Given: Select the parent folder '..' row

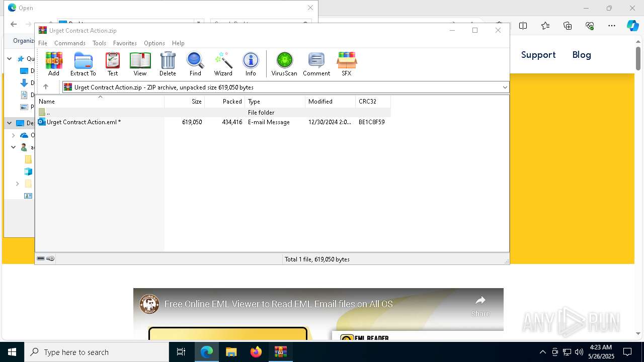Looking at the screenshot, I should (x=213, y=113).
